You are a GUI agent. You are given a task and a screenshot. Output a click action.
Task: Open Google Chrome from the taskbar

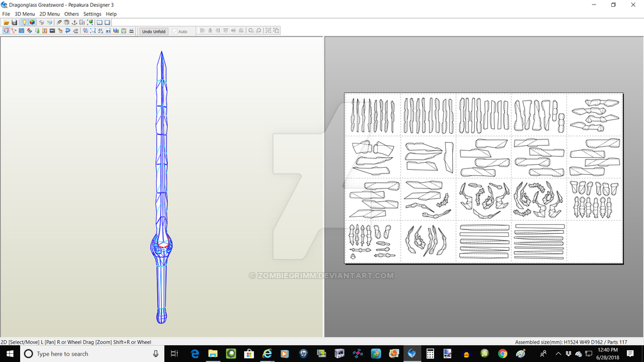(x=502, y=354)
